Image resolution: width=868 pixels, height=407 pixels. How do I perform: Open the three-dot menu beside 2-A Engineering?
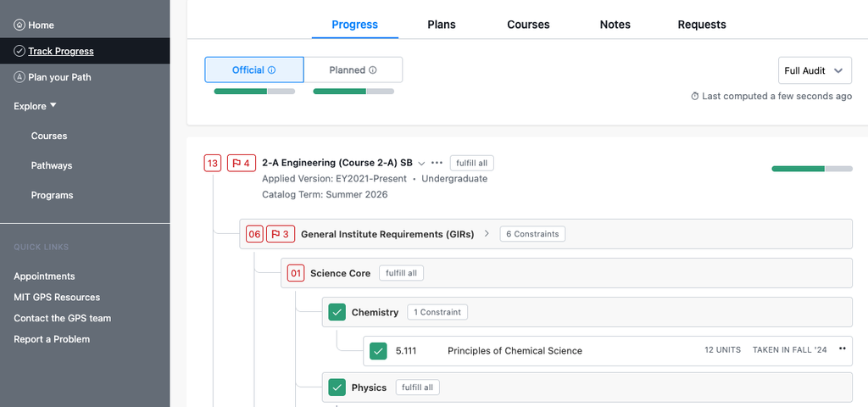437,164
